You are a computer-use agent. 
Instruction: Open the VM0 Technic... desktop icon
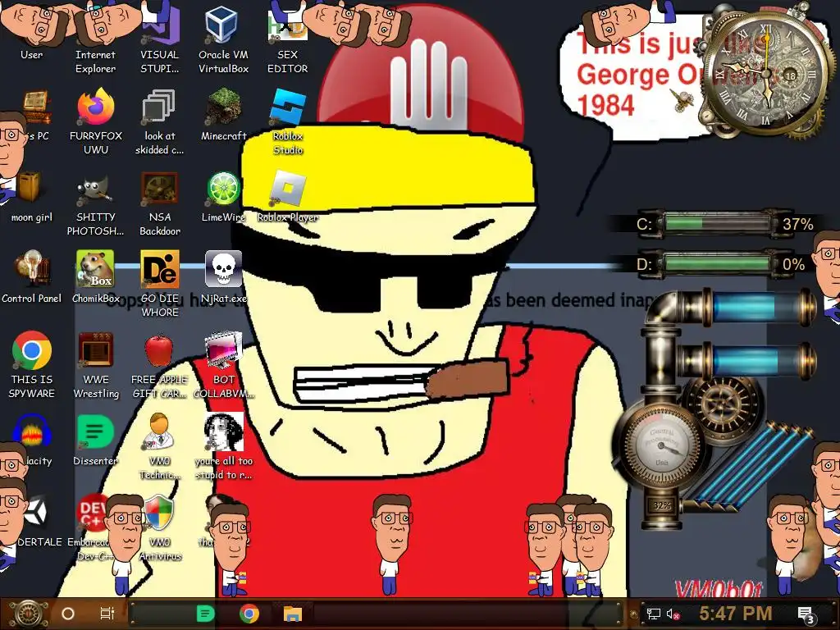[x=160, y=445]
